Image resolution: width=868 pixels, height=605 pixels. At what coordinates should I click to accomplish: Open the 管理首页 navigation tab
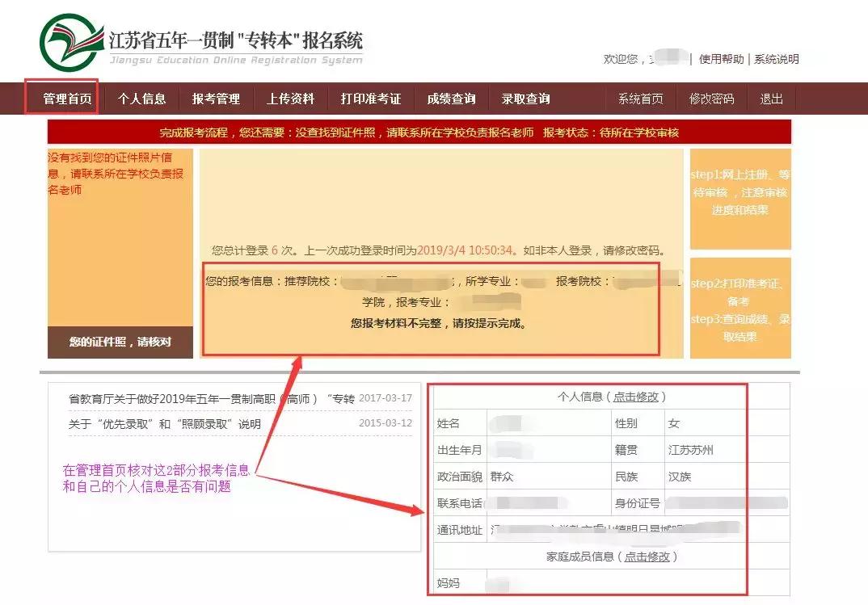(x=67, y=98)
